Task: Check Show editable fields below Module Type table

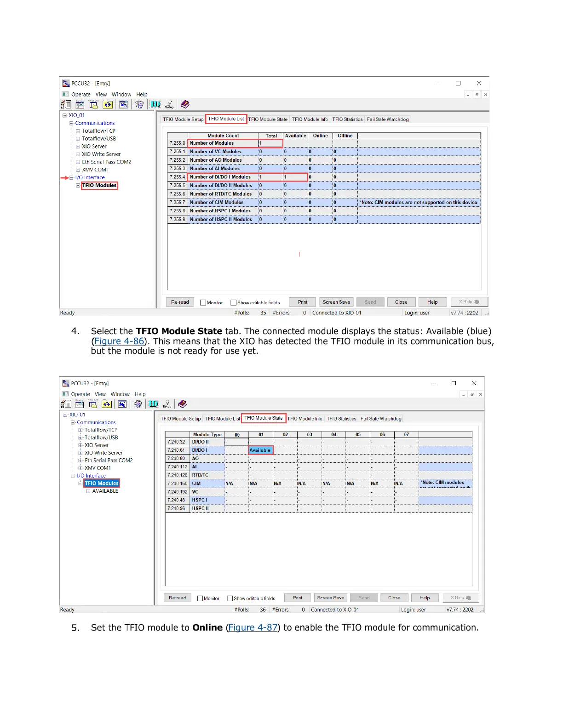Action: pos(230,598)
